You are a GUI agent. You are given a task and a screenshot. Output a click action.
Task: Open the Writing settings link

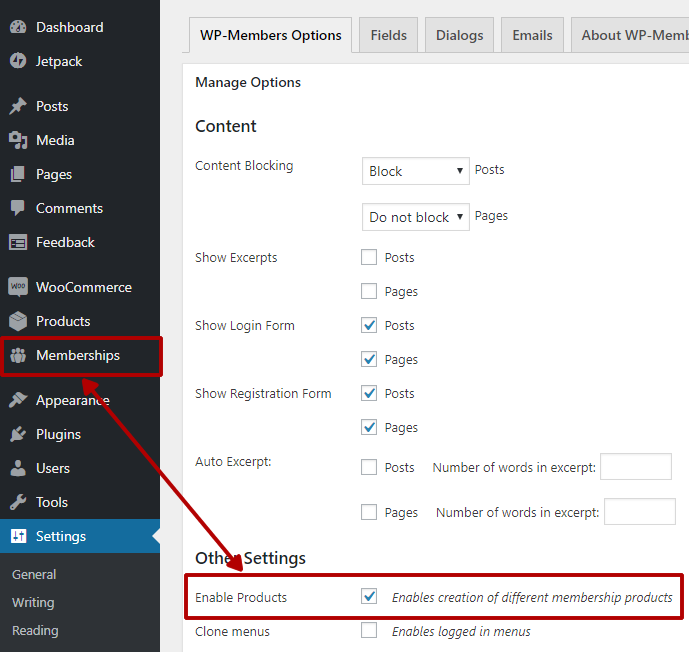pyautogui.click(x=33, y=603)
